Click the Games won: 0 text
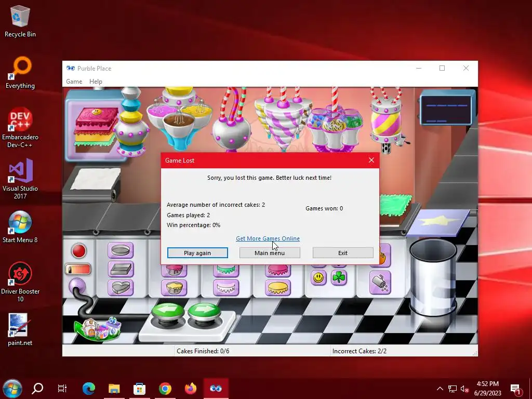The width and height of the screenshot is (532, 399). coord(324,208)
